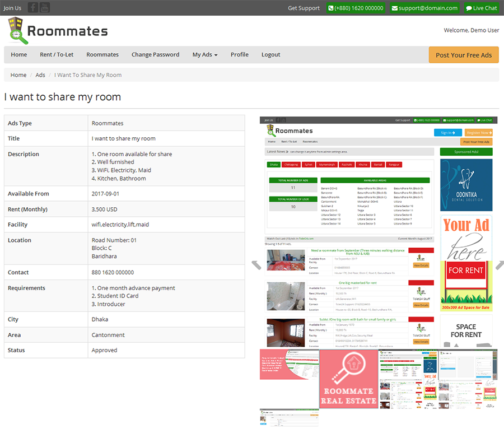Screen dimensions: 504x438
Task: Click the YouTube icon beside Join Us
Action: click(45, 7)
